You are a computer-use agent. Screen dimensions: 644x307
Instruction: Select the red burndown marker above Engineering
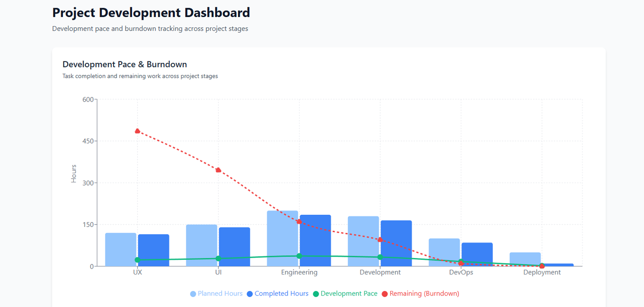[300, 222]
